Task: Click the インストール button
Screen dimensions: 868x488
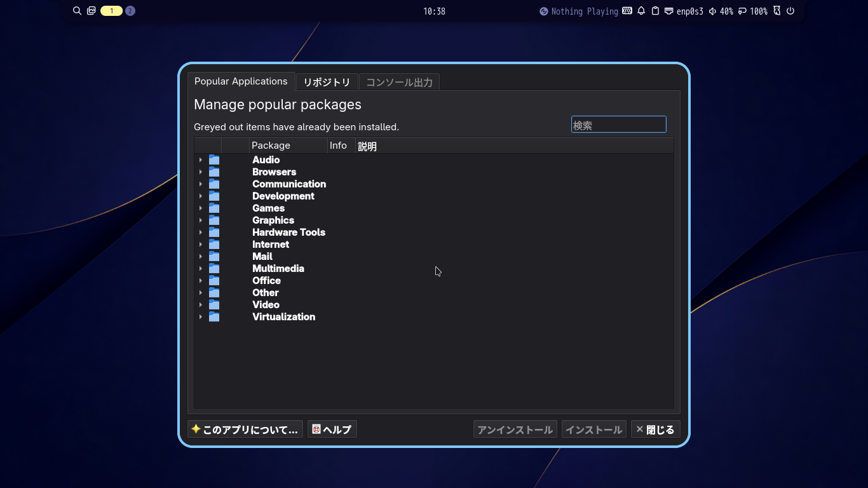Action: pyautogui.click(x=593, y=430)
